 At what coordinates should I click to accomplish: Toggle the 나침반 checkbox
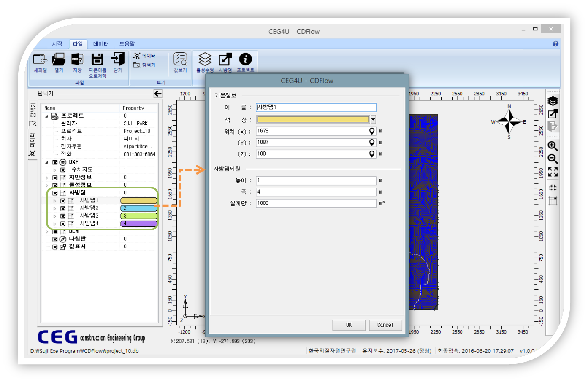[x=55, y=239]
